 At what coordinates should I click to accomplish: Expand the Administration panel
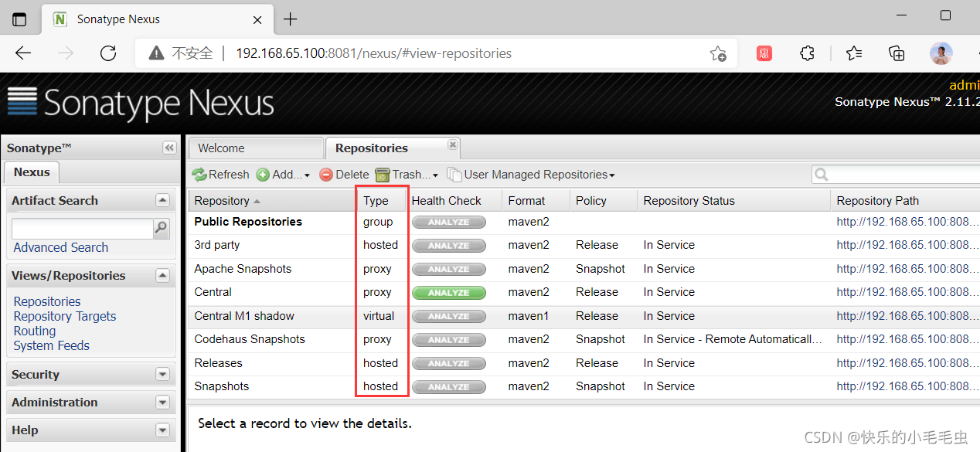click(162, 402)
